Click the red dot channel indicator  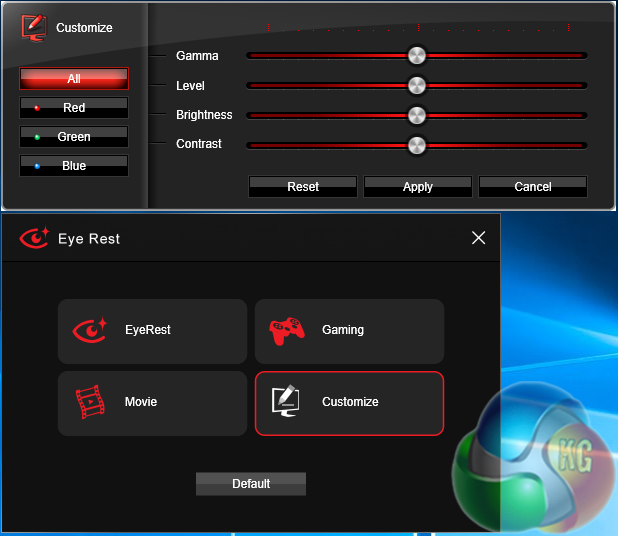(x=37, y=108)
